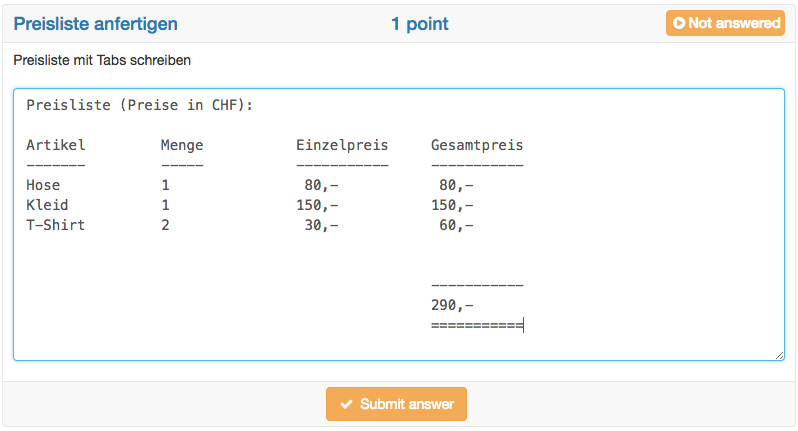The width and height of the screenshot is (798, 431).
Task: Click the Gesamtpreis column heading text
Action: click(x=477, y=145)
